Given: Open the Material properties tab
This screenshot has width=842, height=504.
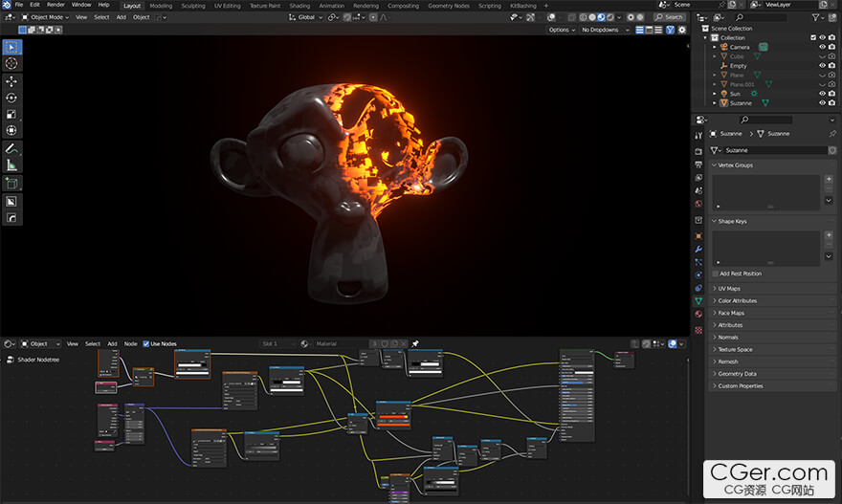Looking at the screenshot, I should (x=698, y=314).
